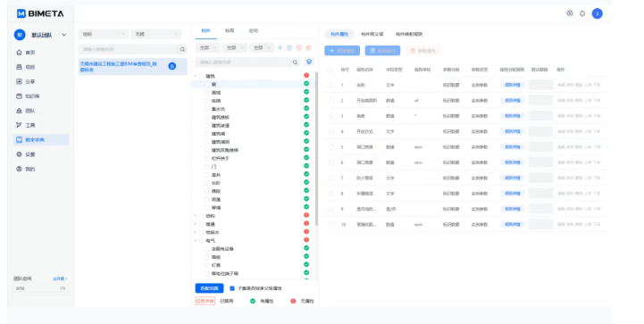Click the blue plus icon to add component
This screenshot has height=324, width=644.
point(280,48)
